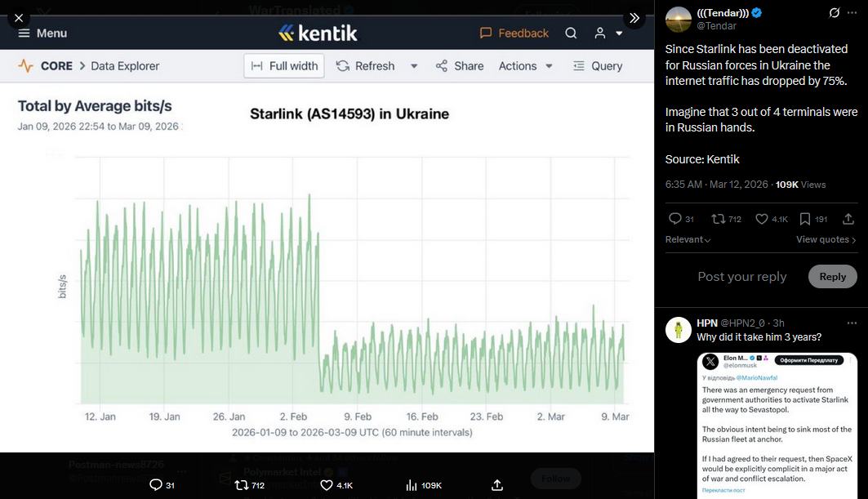The width and height of the screenshot is (868, 499).
Task: Click the heart icon in bottom image bar
Action: click(327, 485)
